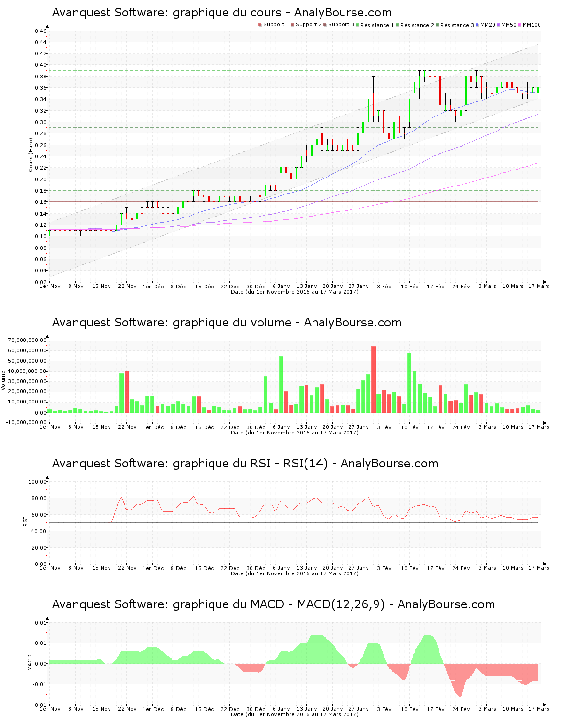Click the Date caption under the volume chart
564x728 pixels.
click(x=295, y=433)
